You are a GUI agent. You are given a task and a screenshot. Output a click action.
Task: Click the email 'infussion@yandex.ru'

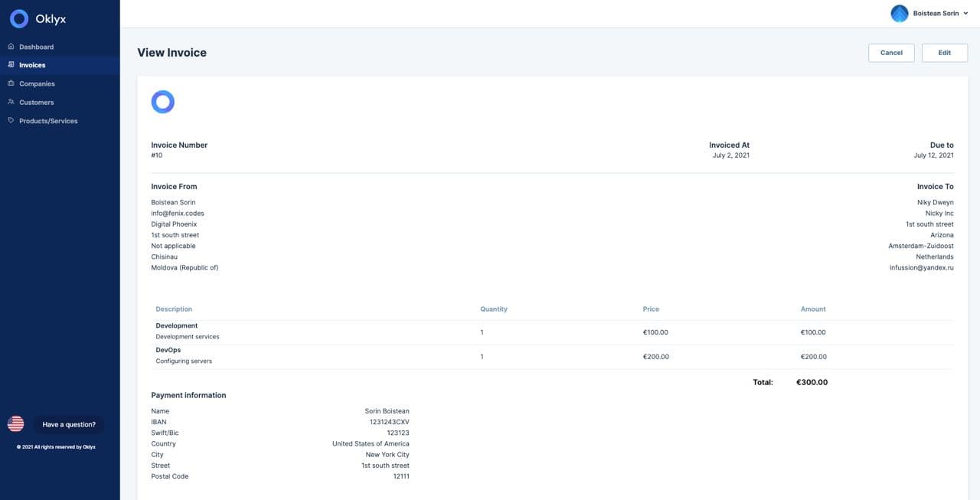[922, 268]
